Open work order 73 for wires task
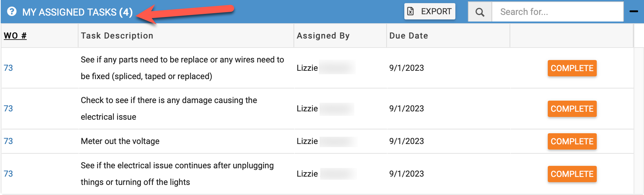The width and height of the screenshot is (644, 195). tap(8, 68)
